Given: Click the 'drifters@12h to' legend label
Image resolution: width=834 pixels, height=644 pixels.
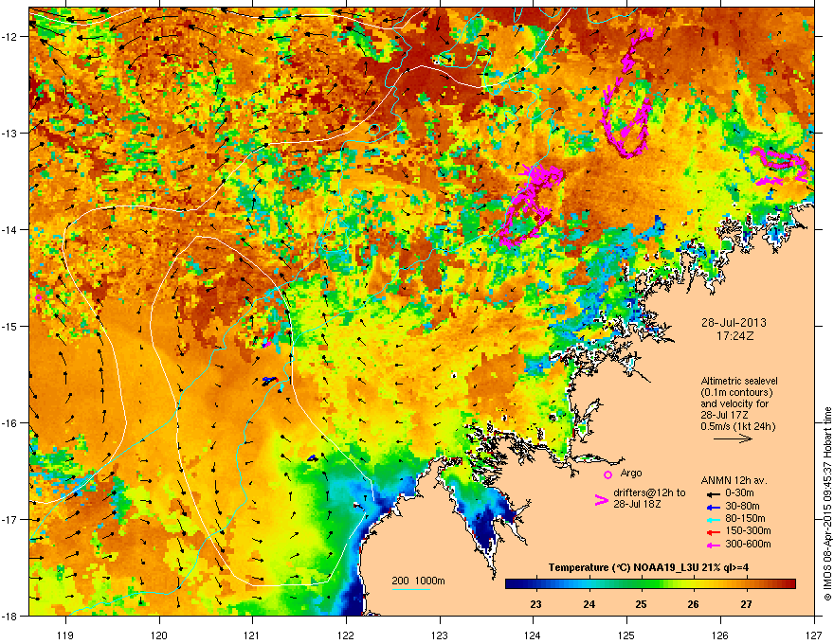Looking at the screenshot, I should (x=649, y=492).
